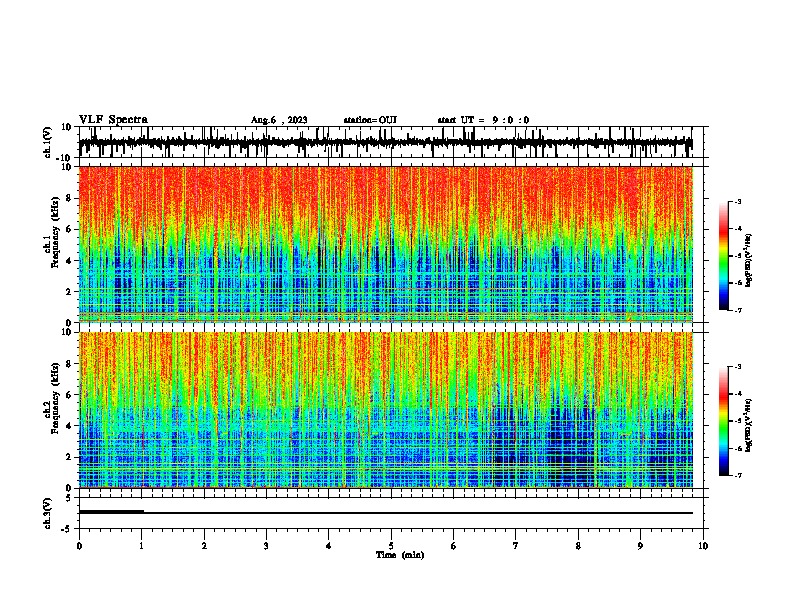Click the time axis tick label '10'

[703, 546]
